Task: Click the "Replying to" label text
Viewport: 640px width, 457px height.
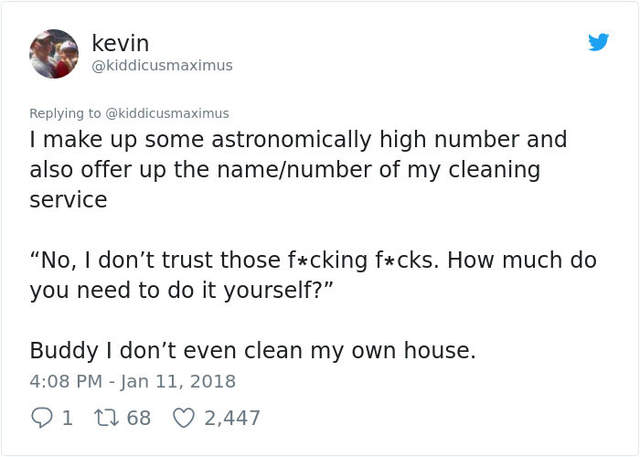Action: click(66, 113)
